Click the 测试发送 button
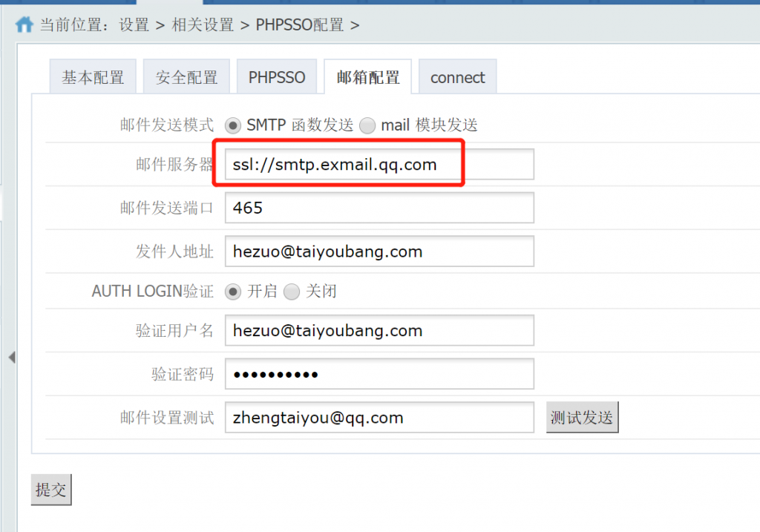 click(582, 417)
